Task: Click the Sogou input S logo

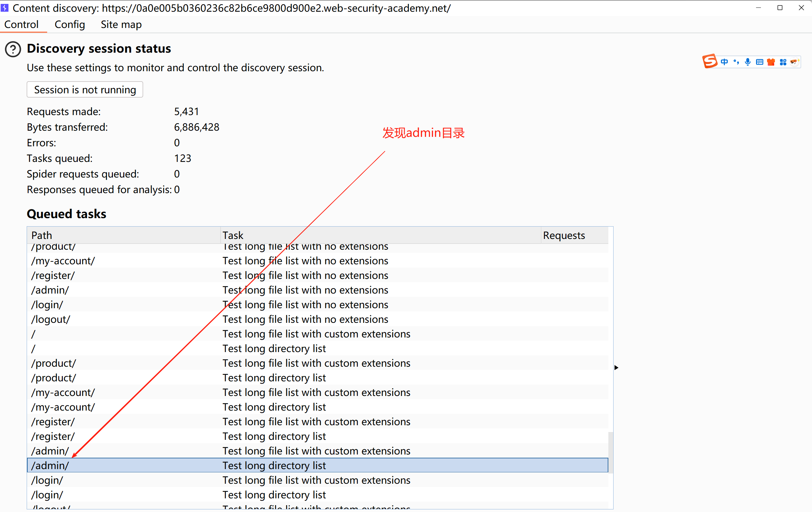Action: pyautogui.click(x=710, y=62)
